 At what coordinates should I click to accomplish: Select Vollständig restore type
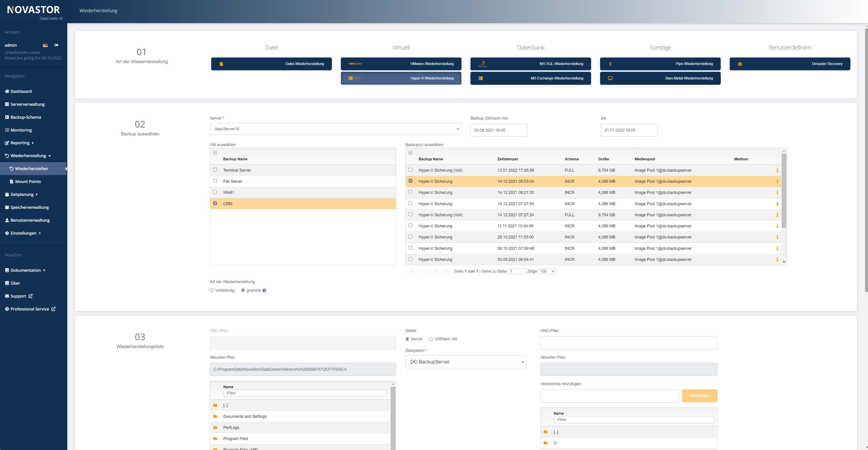212,290
